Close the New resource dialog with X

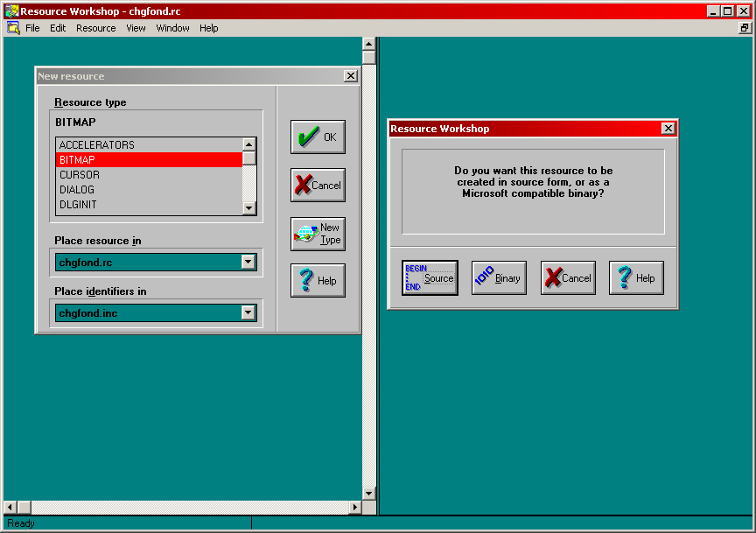pos(351,76)
